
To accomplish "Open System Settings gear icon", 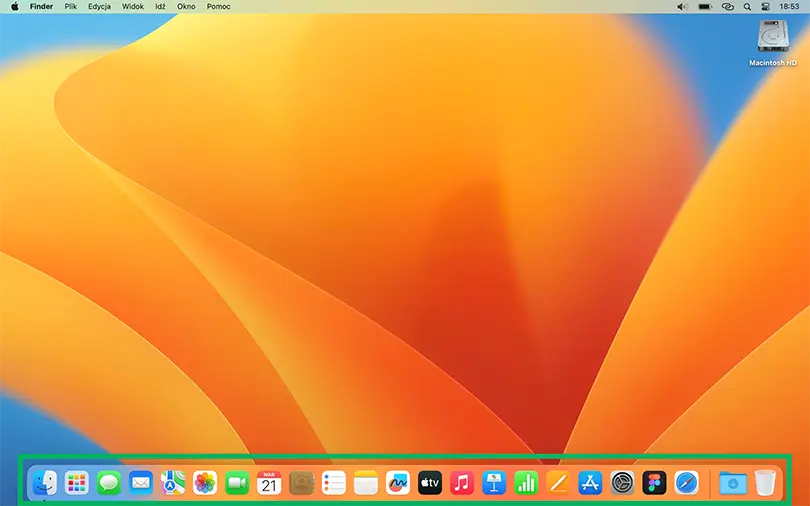I will [622, 484].
